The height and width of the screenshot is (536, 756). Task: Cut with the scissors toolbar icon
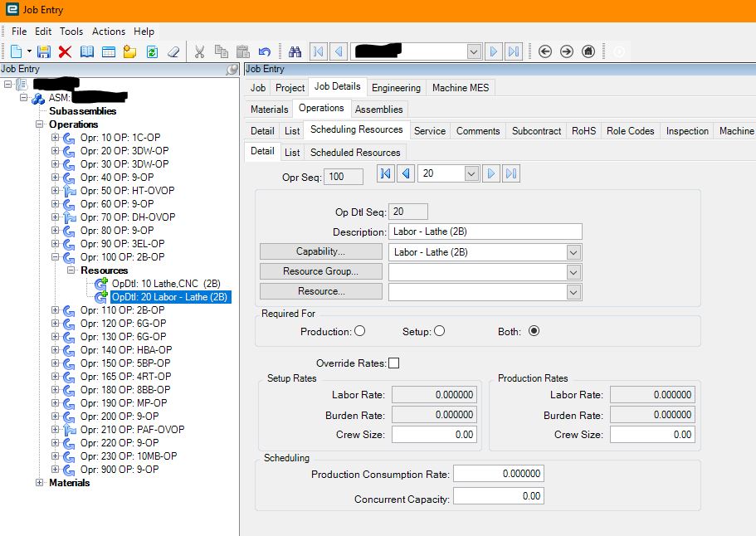pos(199,51)
